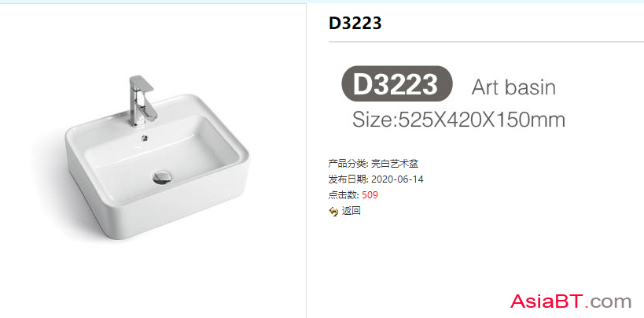
Task: Follow the 返回 back link
Action: coord(351,211)
